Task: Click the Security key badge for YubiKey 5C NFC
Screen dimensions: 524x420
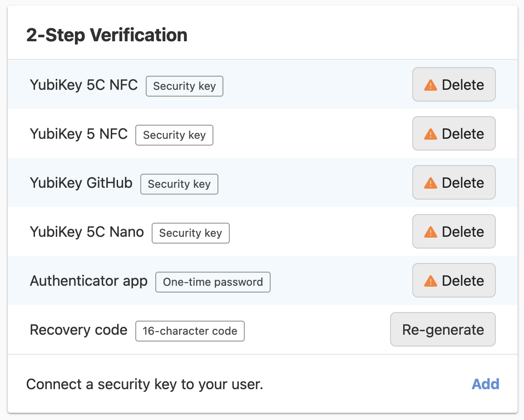Action: [184, 86]
